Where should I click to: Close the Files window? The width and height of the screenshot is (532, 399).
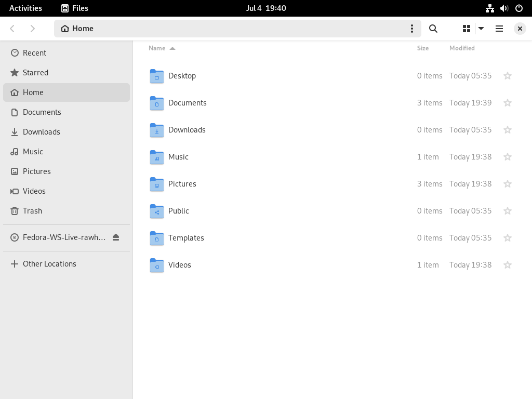point(520,29)
